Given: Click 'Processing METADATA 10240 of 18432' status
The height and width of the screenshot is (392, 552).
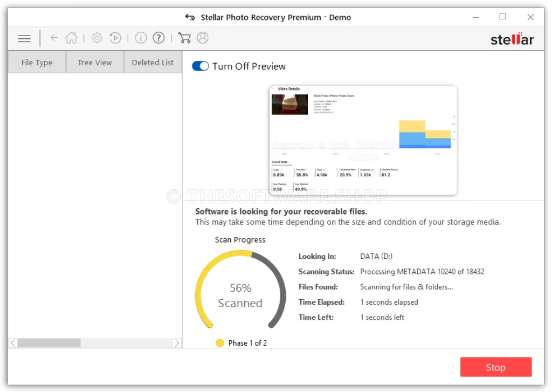Looking at the screenshot, I should point(422,272).
